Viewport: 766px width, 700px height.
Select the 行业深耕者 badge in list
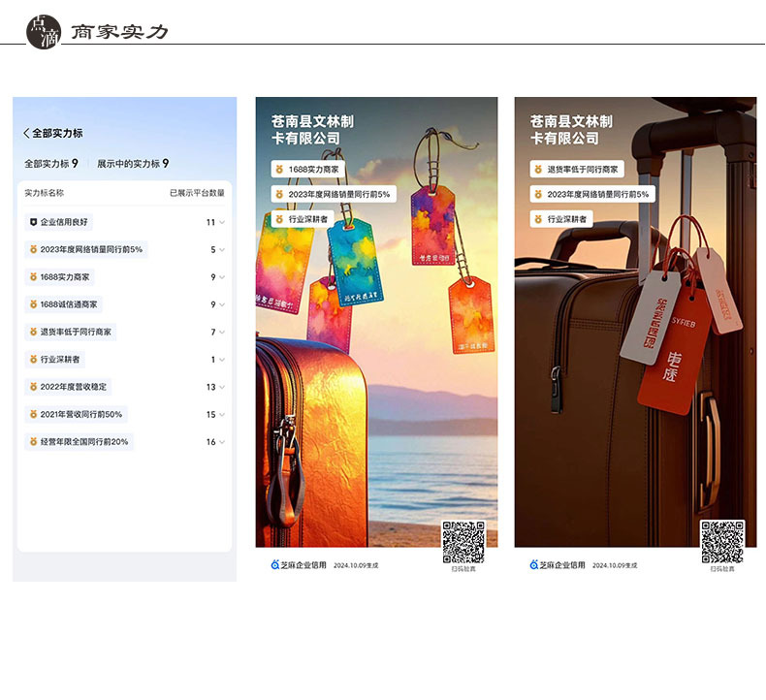click(54, 360)
